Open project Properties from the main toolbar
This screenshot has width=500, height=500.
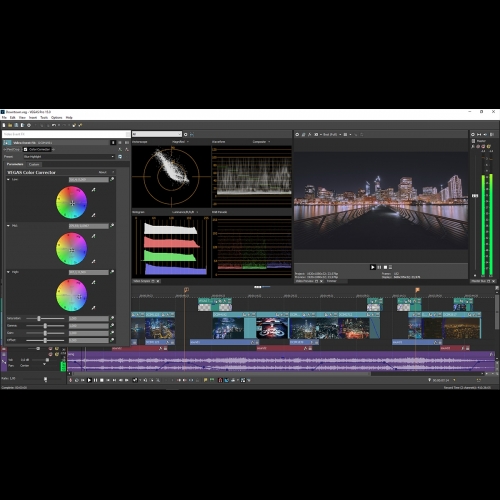point(29,125)
